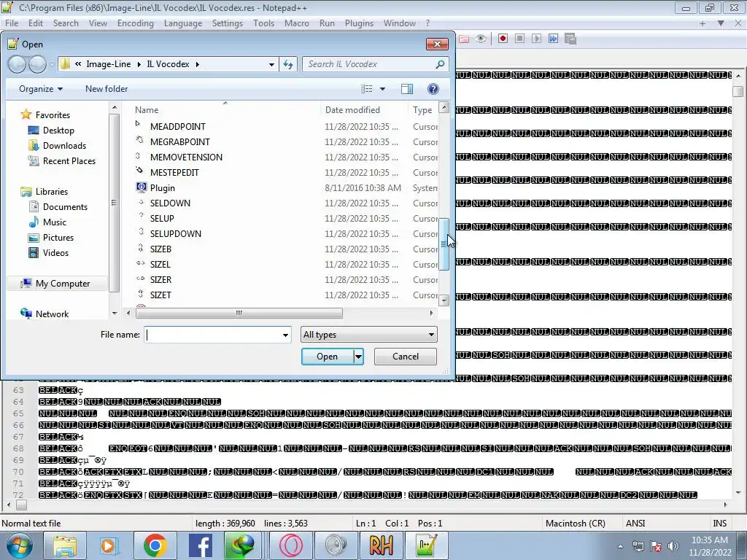This screenshot has width=747, height=560.
Task: Click the Forward arrow in Open dialog
Action: coord(38,64)
